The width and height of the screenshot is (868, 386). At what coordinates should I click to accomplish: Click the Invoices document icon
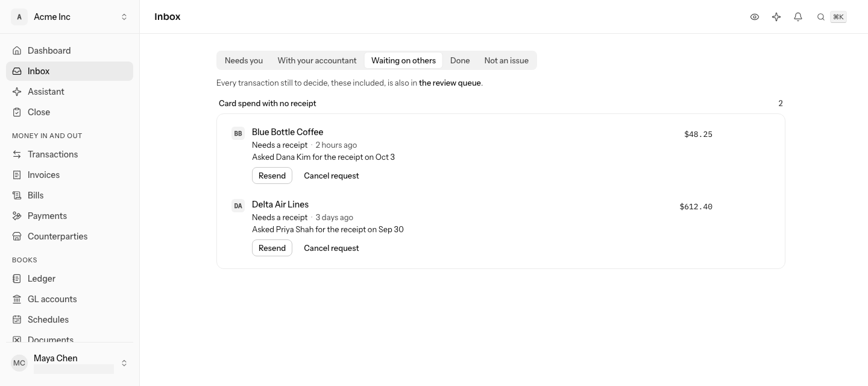click(17, 175)
